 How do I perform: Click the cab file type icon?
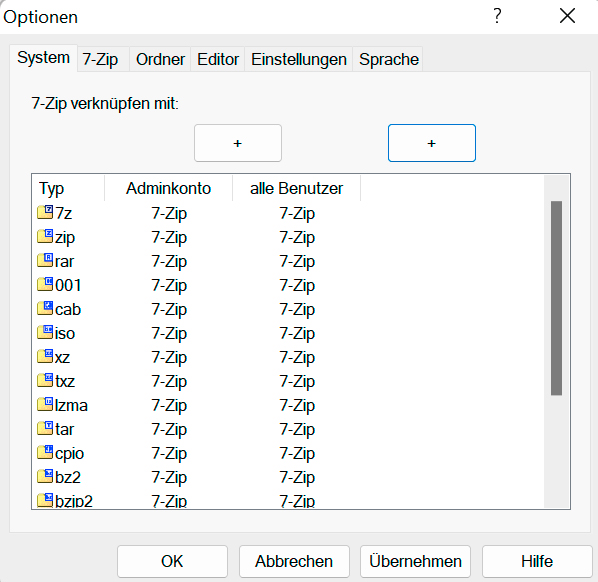tap(45, 308)
